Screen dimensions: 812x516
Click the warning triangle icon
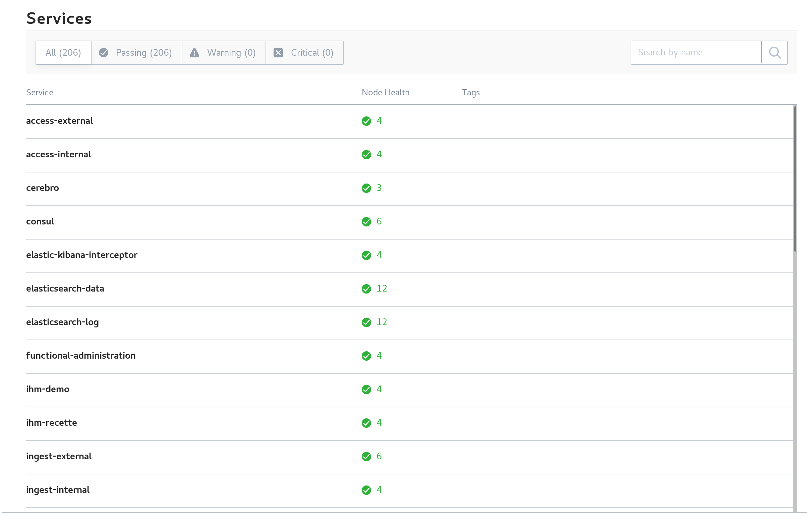point(195,52)
